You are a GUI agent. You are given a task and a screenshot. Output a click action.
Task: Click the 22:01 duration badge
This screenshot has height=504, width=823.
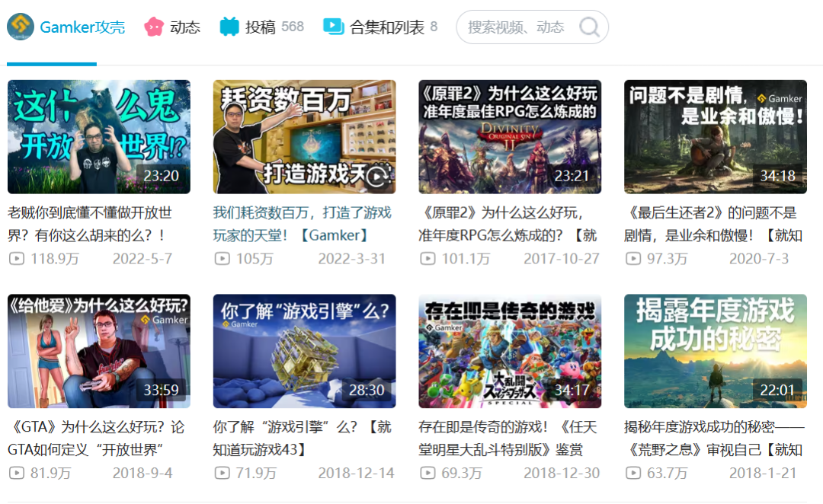[x=777, y=391]
